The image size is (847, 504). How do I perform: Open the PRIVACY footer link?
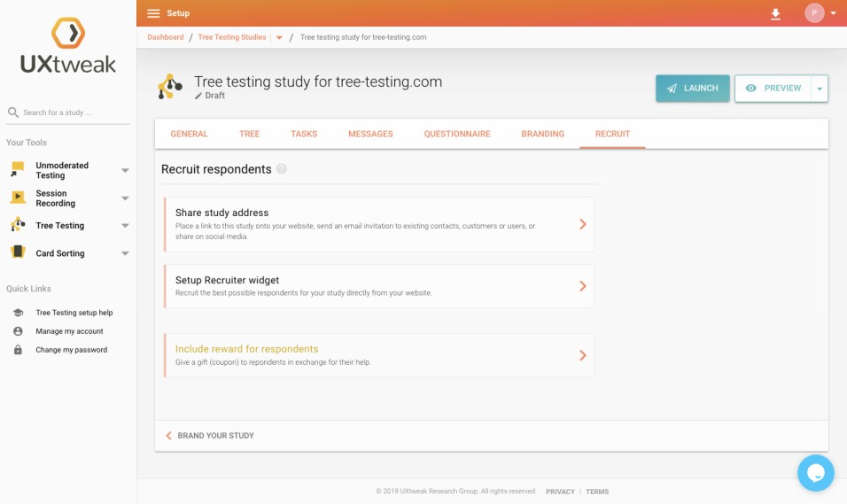point(560,492)
